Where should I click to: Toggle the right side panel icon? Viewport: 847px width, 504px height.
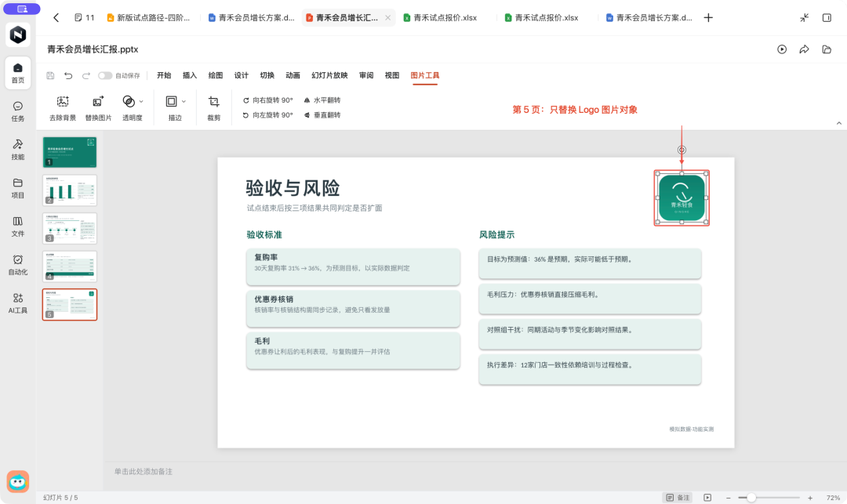point(827,18)
